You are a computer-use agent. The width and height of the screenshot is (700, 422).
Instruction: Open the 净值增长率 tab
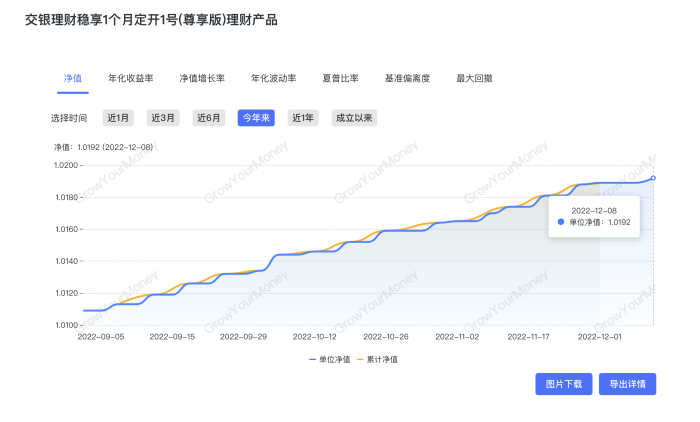click(x=202, y=79)
